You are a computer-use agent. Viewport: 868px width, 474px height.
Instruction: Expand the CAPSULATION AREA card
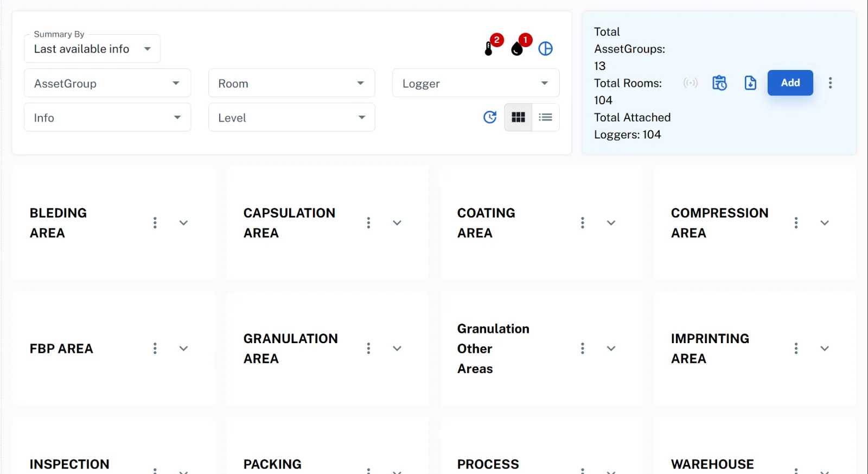tap(397, 223)
